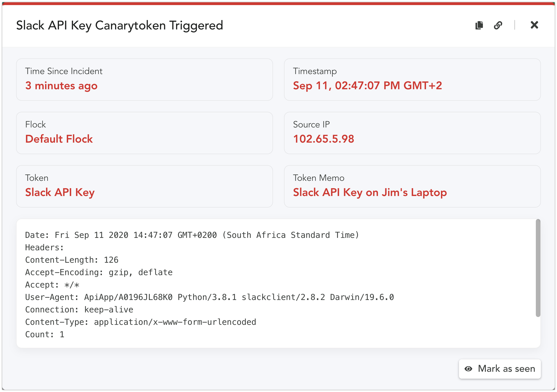This screenshot has height=392, width=557.
Task: Click the dialog title Slack API Key Canarytoken Triggered
Action: pos(119,26)
